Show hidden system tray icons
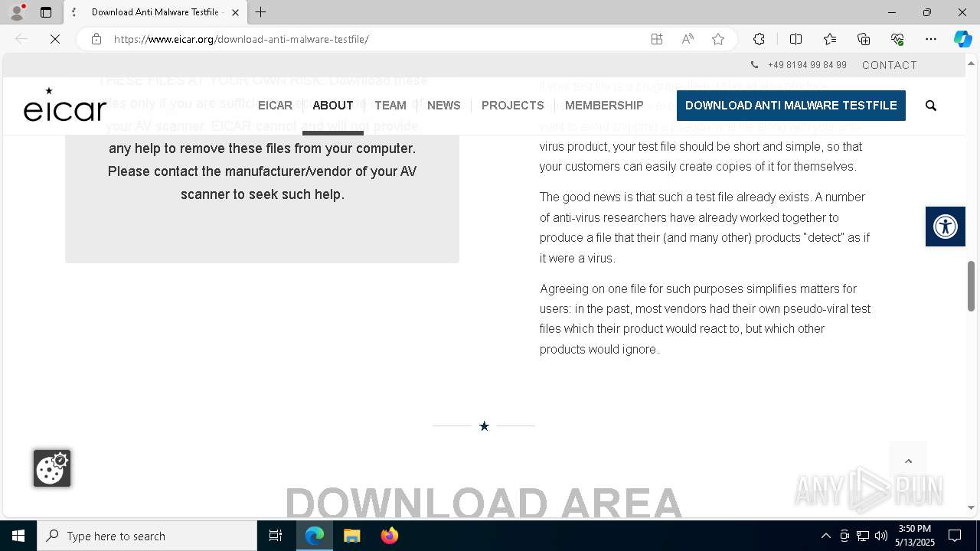 (x=825, y=536)
